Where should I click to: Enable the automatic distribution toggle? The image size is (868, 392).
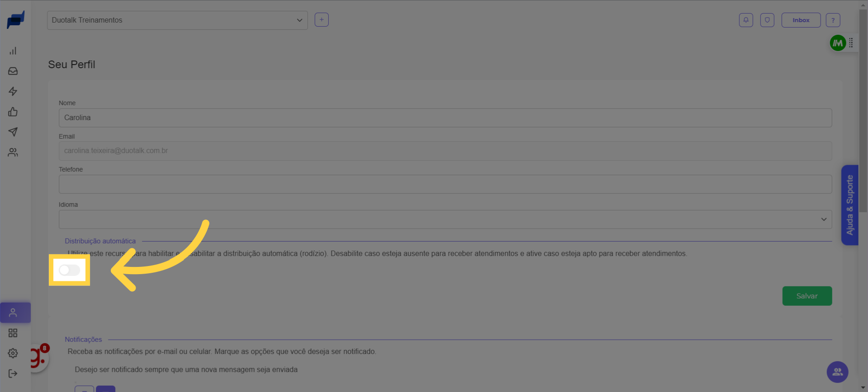pyautogui.click(x=70, y=270)
